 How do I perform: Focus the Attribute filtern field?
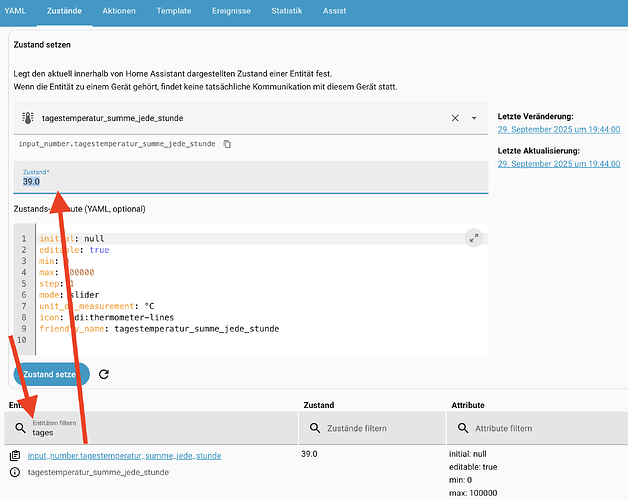coord(537,428)
